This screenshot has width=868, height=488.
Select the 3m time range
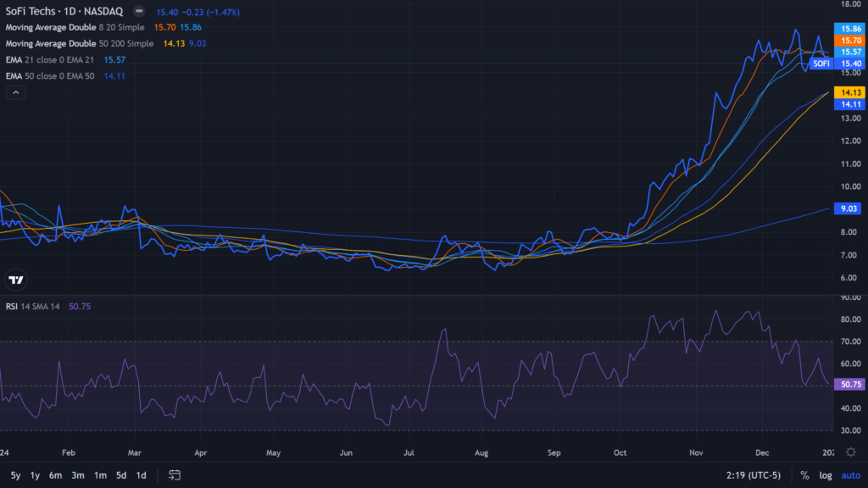pos(78,475)
